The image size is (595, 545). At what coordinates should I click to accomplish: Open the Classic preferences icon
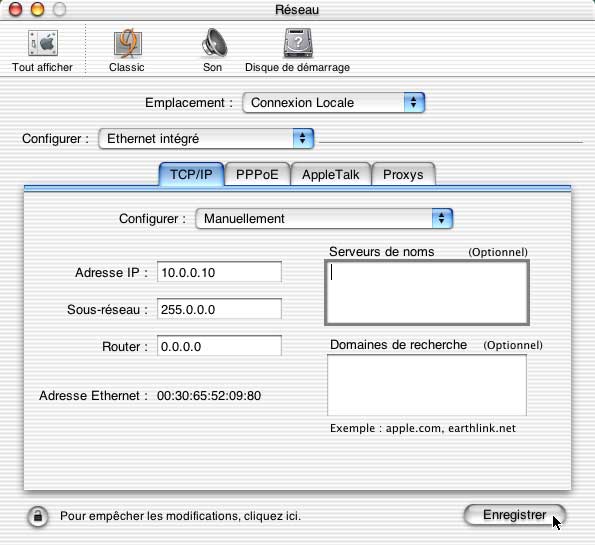[128, 43]
